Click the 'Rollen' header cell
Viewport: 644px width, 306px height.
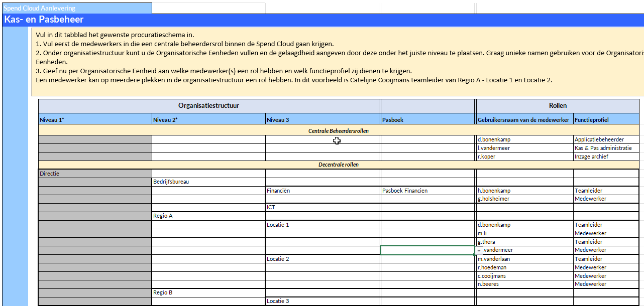pos(558,106)
